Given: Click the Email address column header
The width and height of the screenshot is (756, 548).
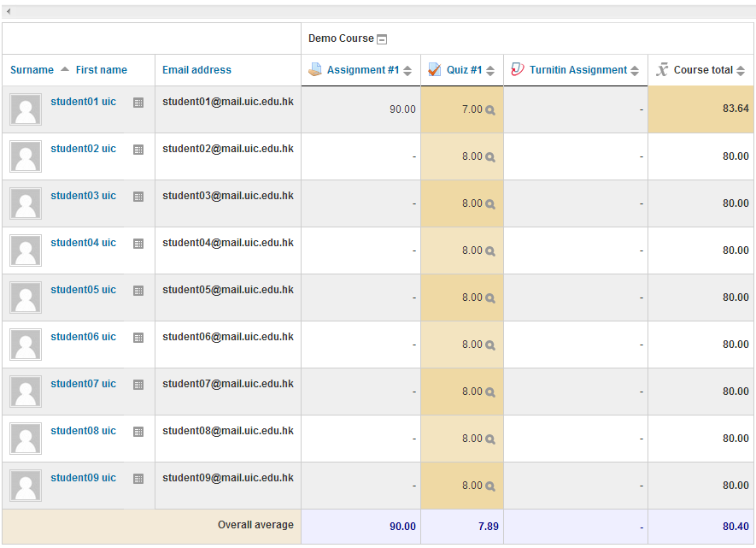Looking at the screenshot, I should click(x=196, y=70).
